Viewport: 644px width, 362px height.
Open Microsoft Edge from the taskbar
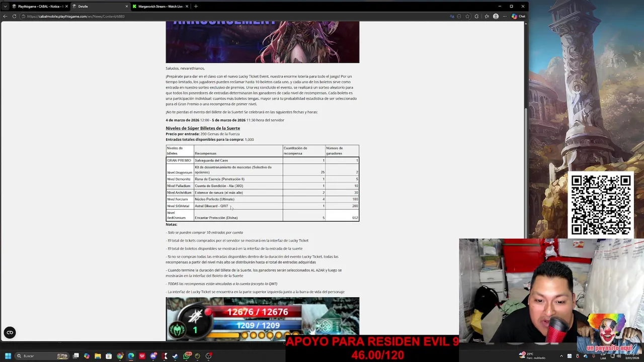coord(131,356)
